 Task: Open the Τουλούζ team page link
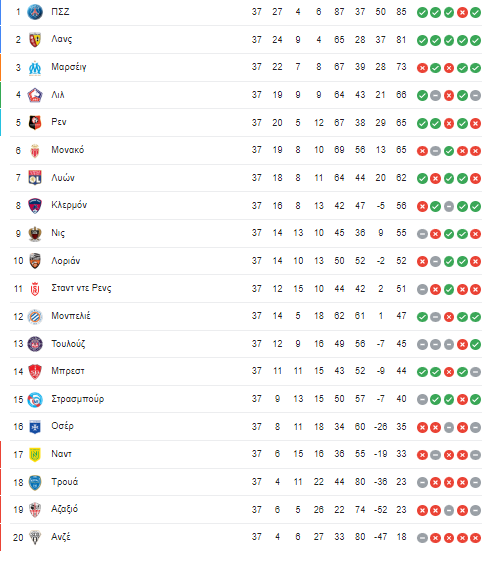pyautogui.click(x=68, y=344)
